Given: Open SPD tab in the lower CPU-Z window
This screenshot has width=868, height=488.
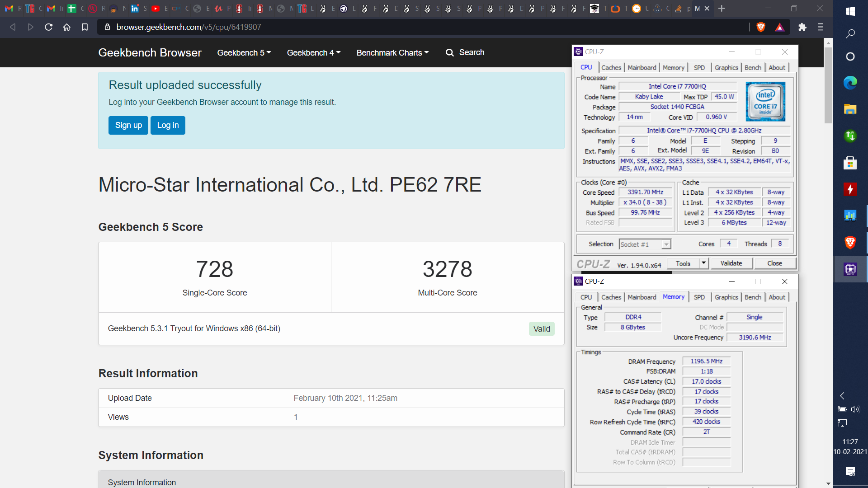Looking at the screenshot, I should coord(699,297).
